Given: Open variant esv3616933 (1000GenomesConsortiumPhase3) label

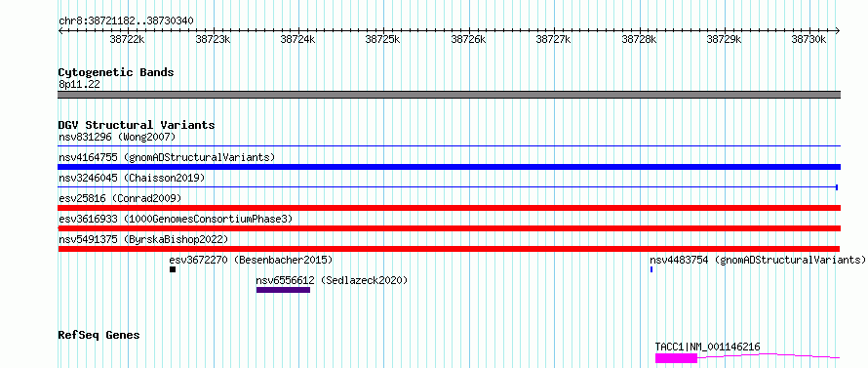Looking at the screenshot, I should pyautogui.click(x=176, y=219).
